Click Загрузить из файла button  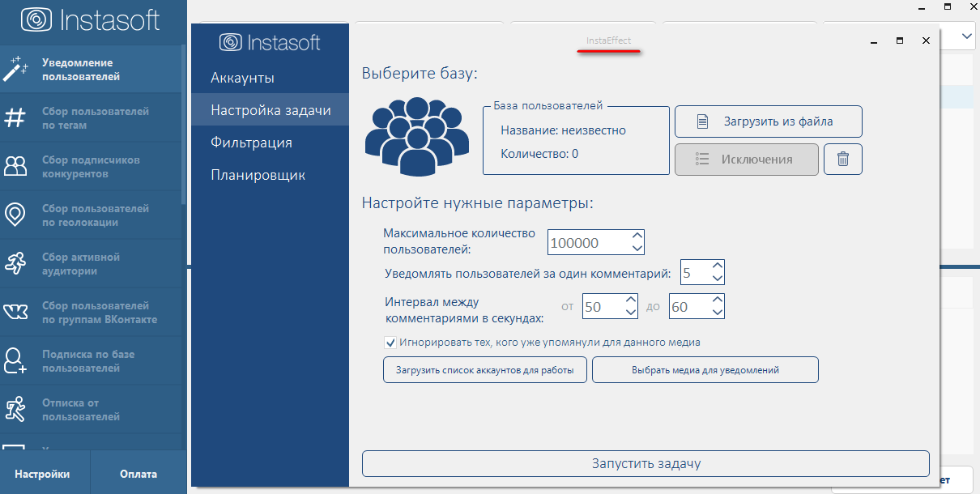point(768,121)
